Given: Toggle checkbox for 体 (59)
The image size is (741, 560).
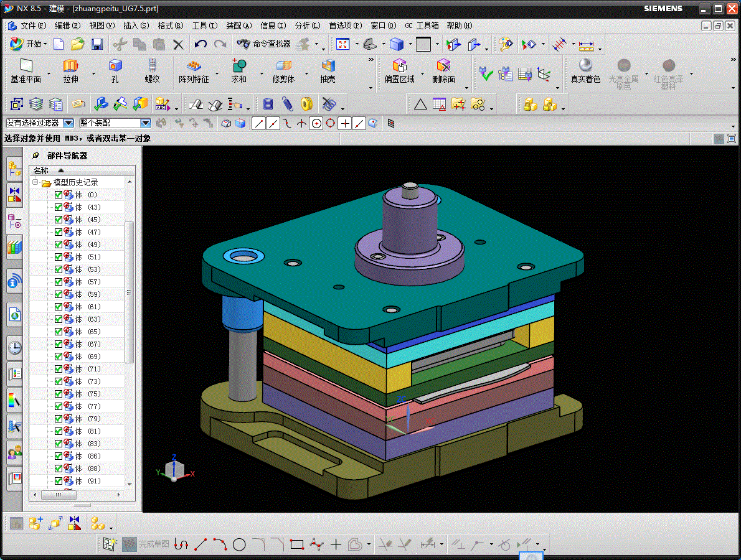Looking at the screenshot, I should pos(59,294).
